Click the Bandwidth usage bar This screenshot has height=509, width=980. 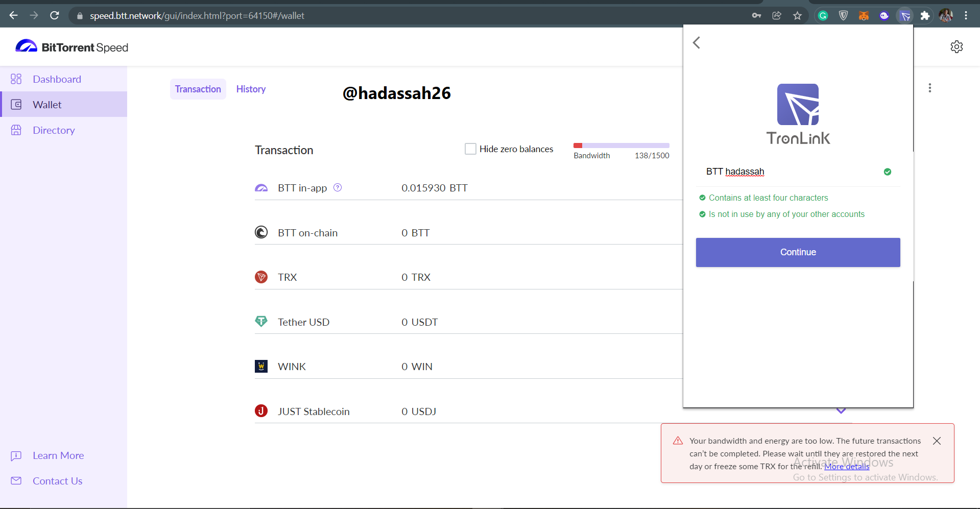pos(621,146)
